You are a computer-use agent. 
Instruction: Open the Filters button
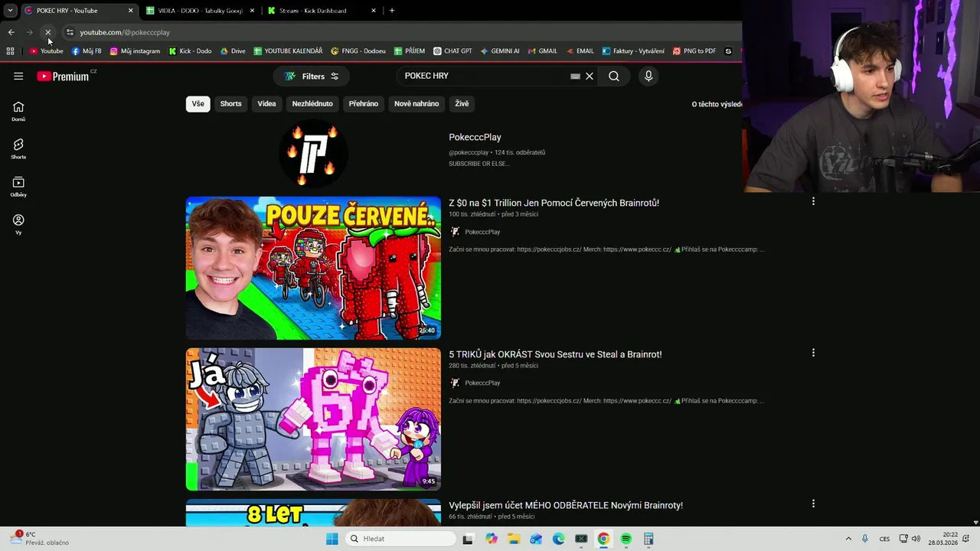coord(312,76)
